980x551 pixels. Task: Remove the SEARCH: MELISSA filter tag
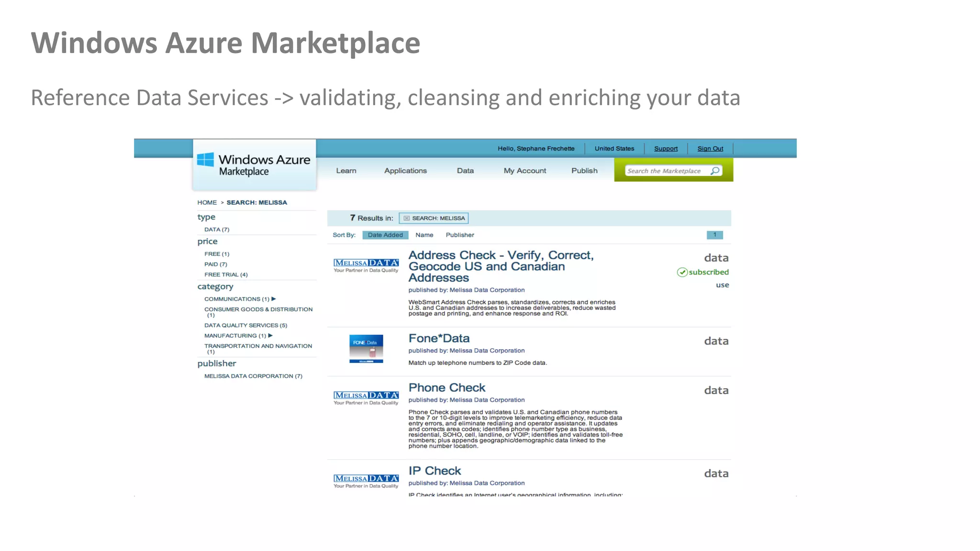coord(406,218)
